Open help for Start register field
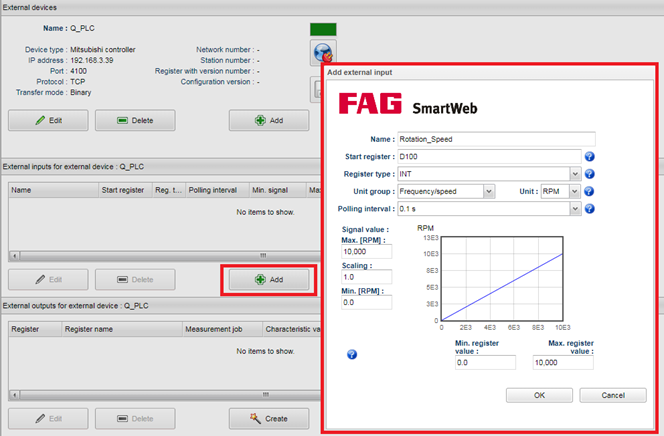The width and height of the screenshot is (664, 436). [x=589, y=157]
